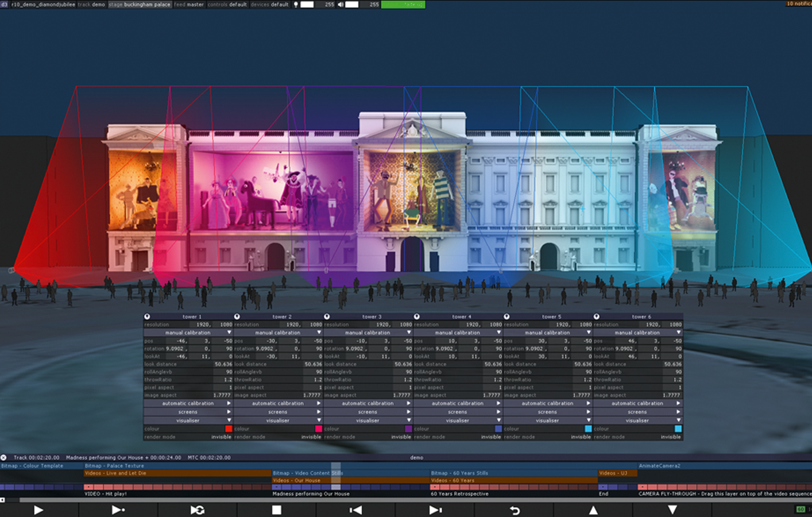Change tower 1 render mode 'invisible' value
This screenshot has height=517, width=812.
[221, 437]
